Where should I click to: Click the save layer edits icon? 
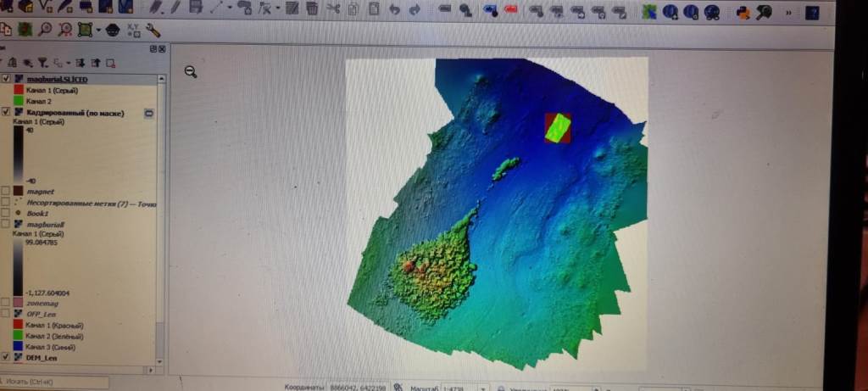tap(196, 8)
